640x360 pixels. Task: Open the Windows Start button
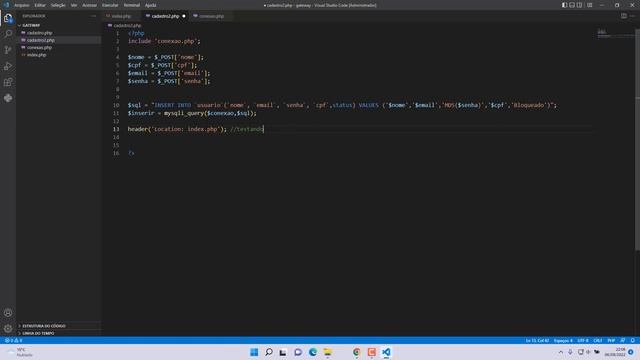[x=254, y=352]
